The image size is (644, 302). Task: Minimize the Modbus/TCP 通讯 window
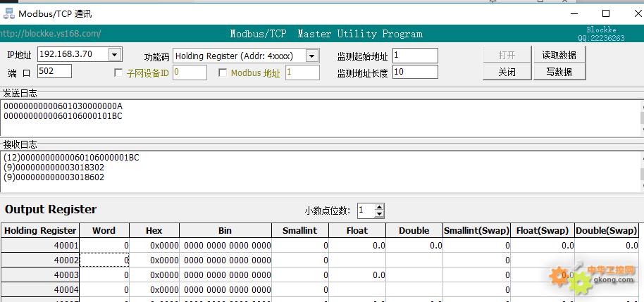(574, 13)
